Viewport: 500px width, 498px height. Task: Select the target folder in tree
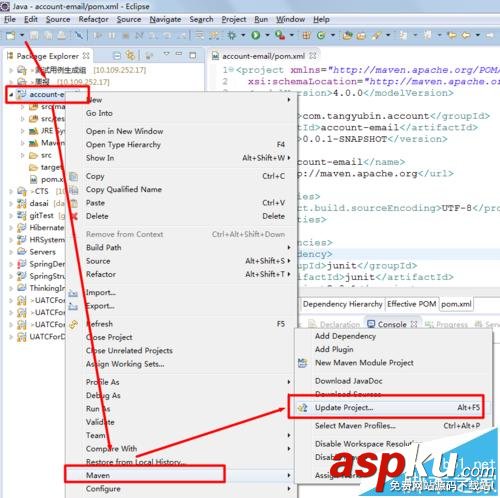coord(46,167)
